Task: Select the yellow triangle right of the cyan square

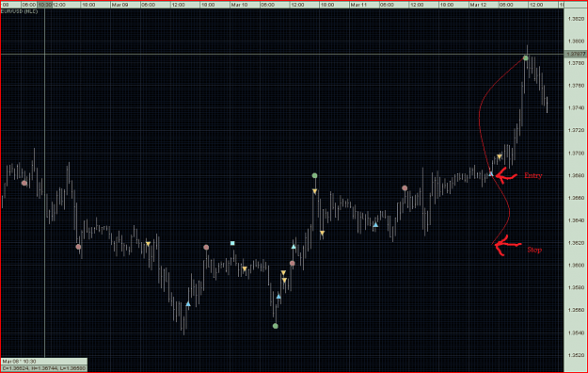Action: click(245, 268)
